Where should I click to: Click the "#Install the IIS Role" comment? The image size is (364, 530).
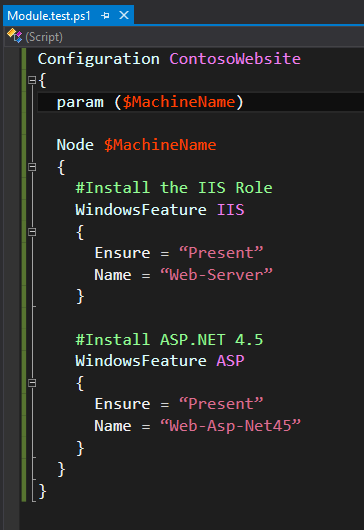click(174, 188)
